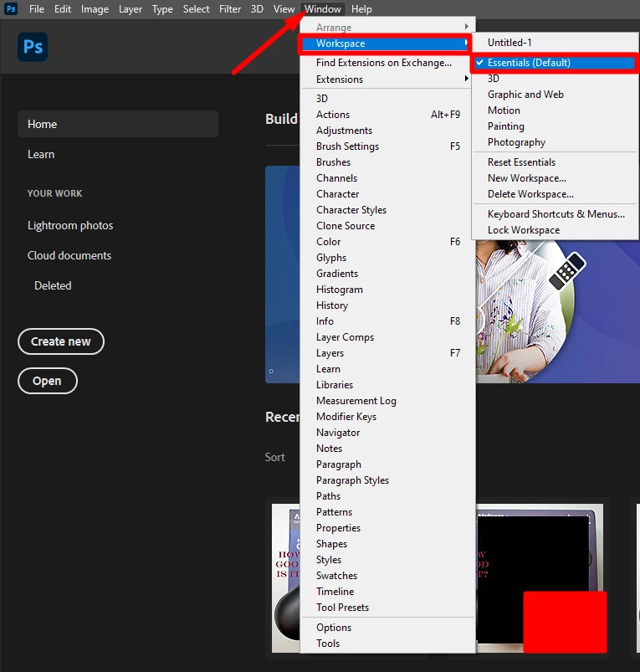
Task: Show the Libraries panel
Action: click(x=387, y=384)
